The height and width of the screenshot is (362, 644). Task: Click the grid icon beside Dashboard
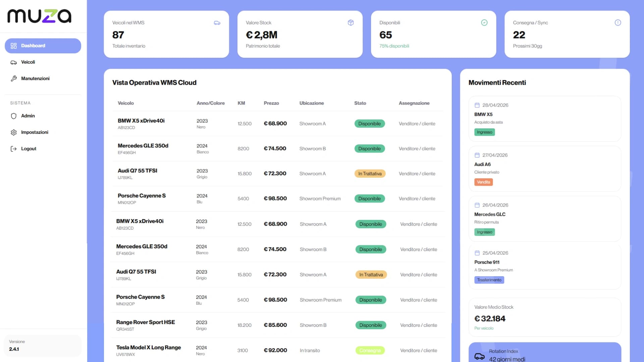point(14,46)
